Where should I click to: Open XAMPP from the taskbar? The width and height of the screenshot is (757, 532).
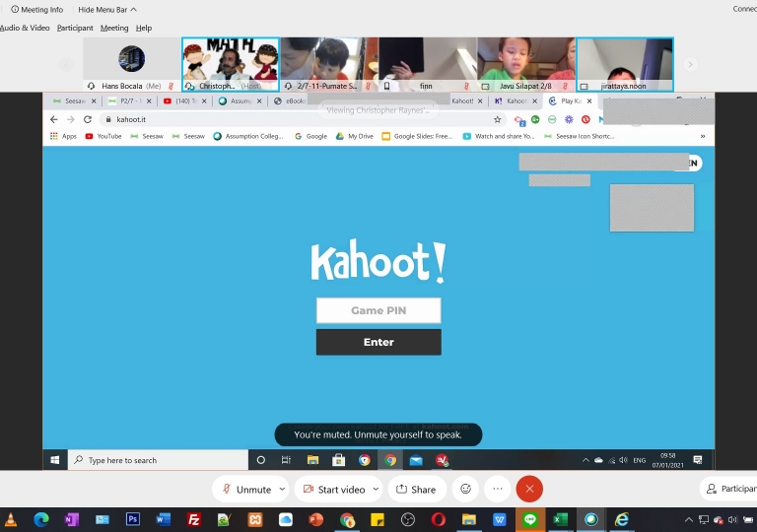pyautogui.click(x=255, y=519)
